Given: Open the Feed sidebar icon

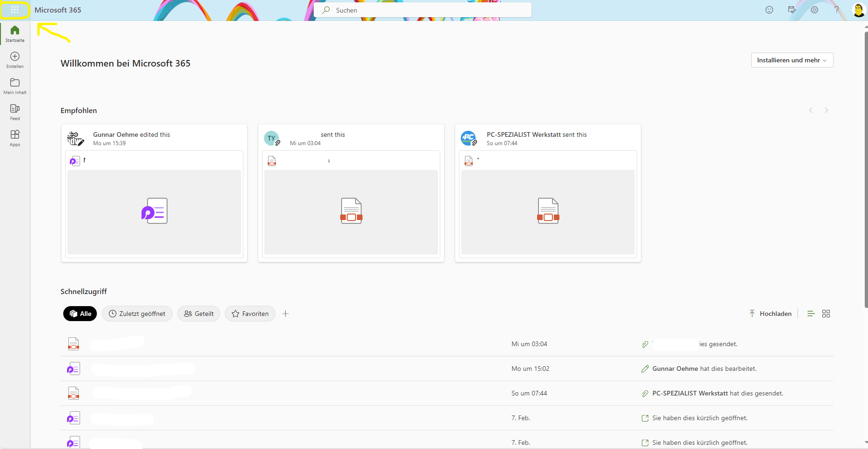Looking at the screenshot, I should 15,112.
